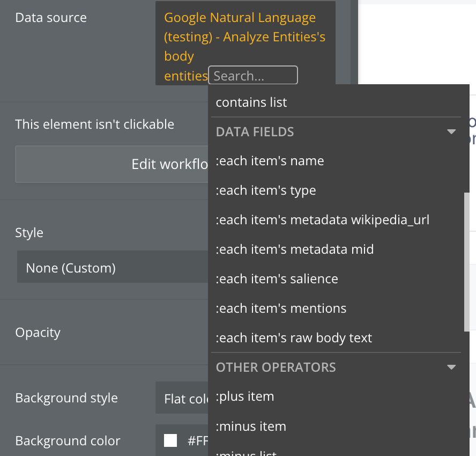Viewport: 476px width, 456px height.
Task: Select the ':minus item' operator
Action: tap(250, 426)
